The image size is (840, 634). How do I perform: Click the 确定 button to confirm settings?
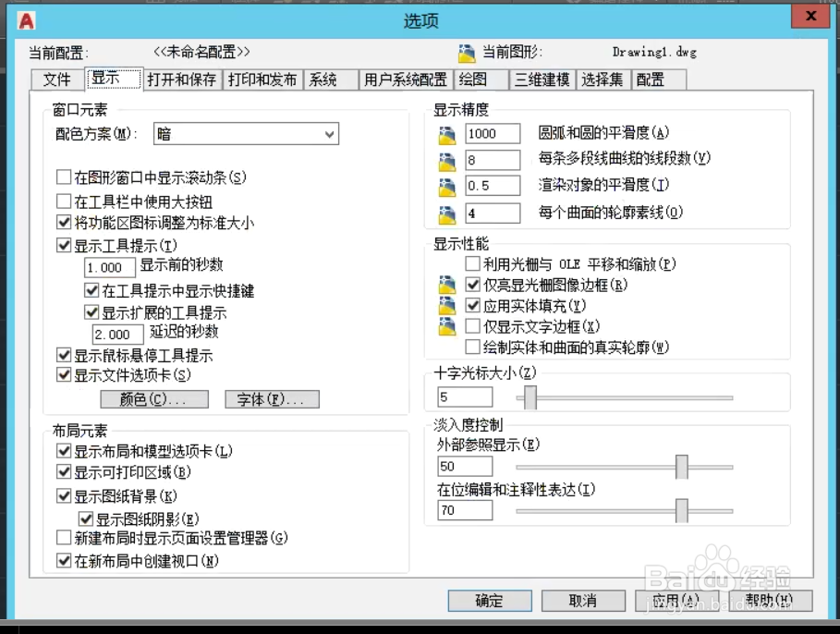[x=489, y=601]
